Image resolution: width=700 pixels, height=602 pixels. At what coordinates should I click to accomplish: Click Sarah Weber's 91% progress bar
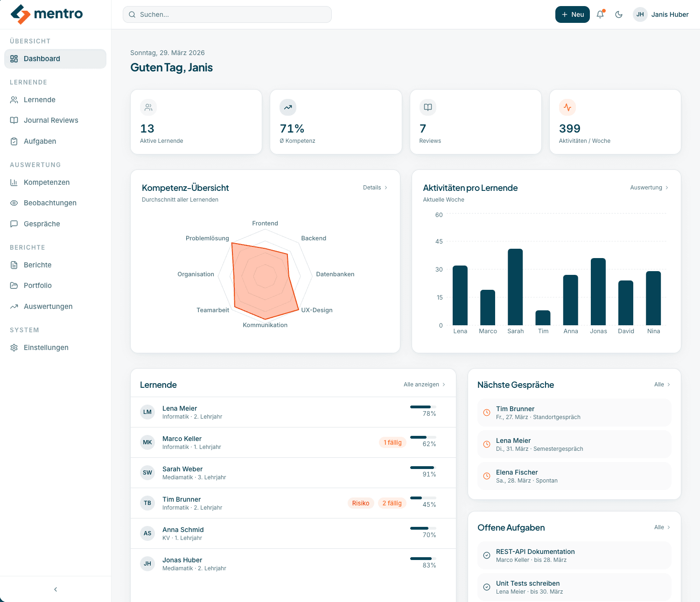coord(422,467)
